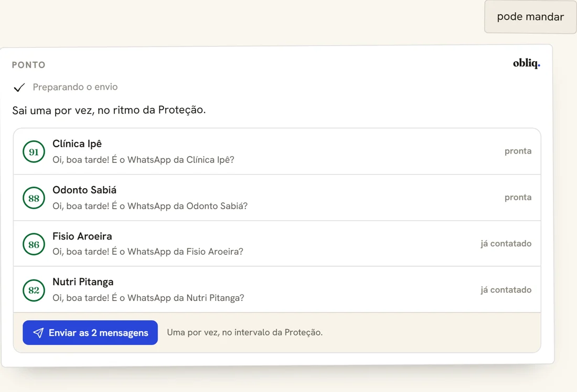Select the Fisio Aroeira WhatsApp message preview
The height and width of the screenshot is (392, 577).
(147, 252)
